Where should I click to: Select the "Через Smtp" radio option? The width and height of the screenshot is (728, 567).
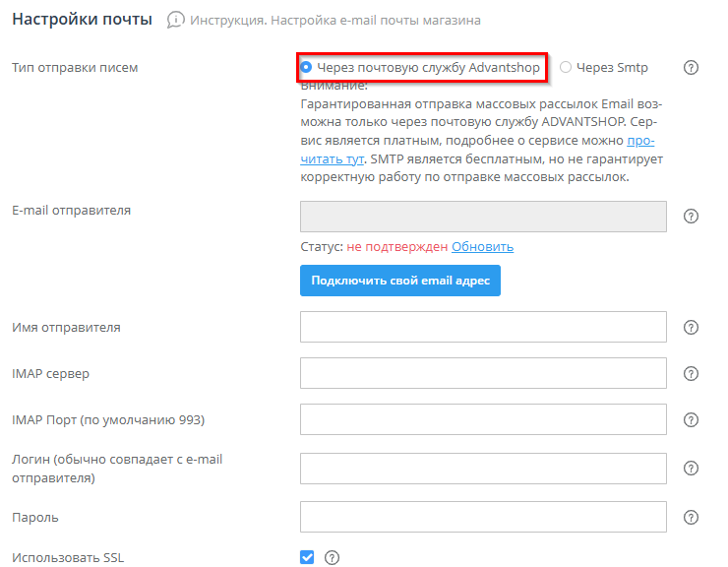click(x=565, y=68)
